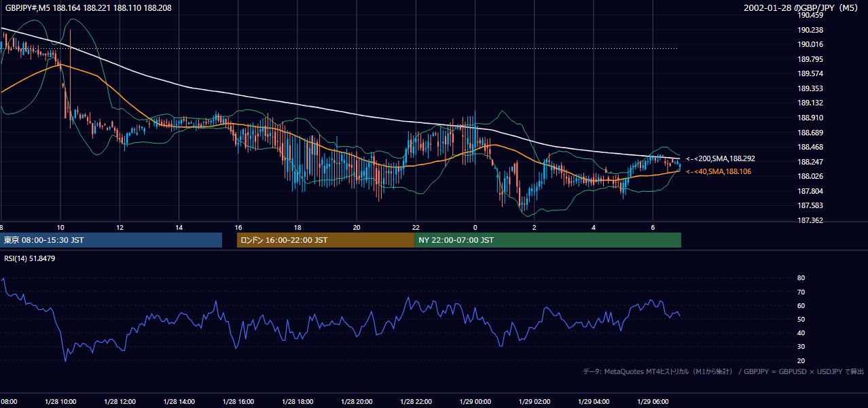Click the 1/29 06:00 date axis label
This screenshot has height=408, width=868.
(x=653, y=402)
